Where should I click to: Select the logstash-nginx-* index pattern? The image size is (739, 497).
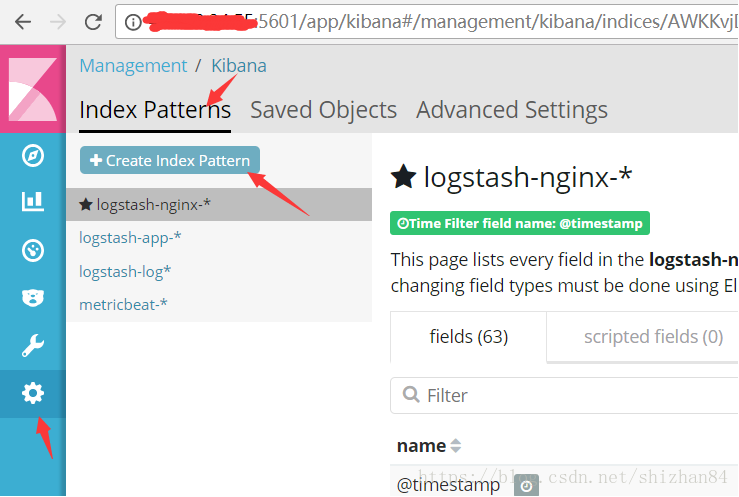click(x=219, y=204)
